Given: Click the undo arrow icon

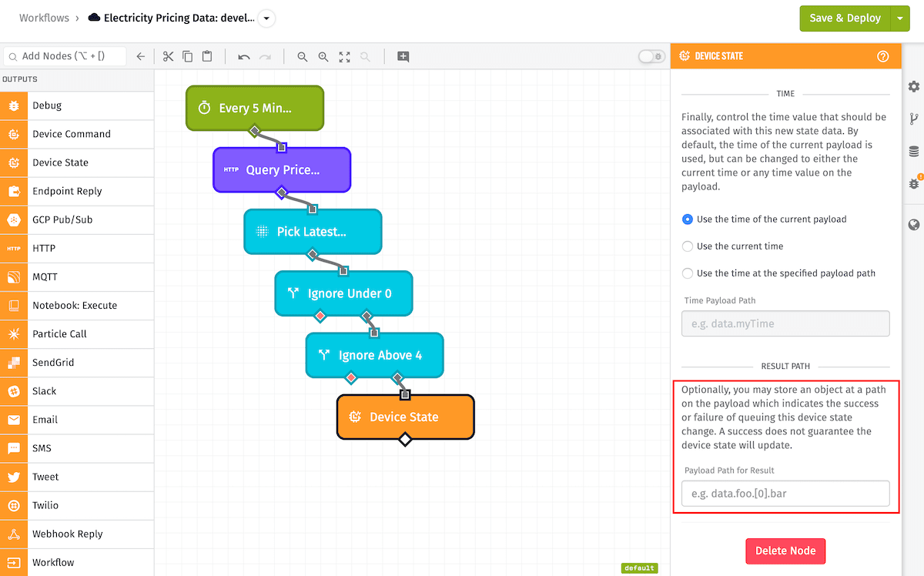Looking at the screenshot, I should [x=244, y=56].
